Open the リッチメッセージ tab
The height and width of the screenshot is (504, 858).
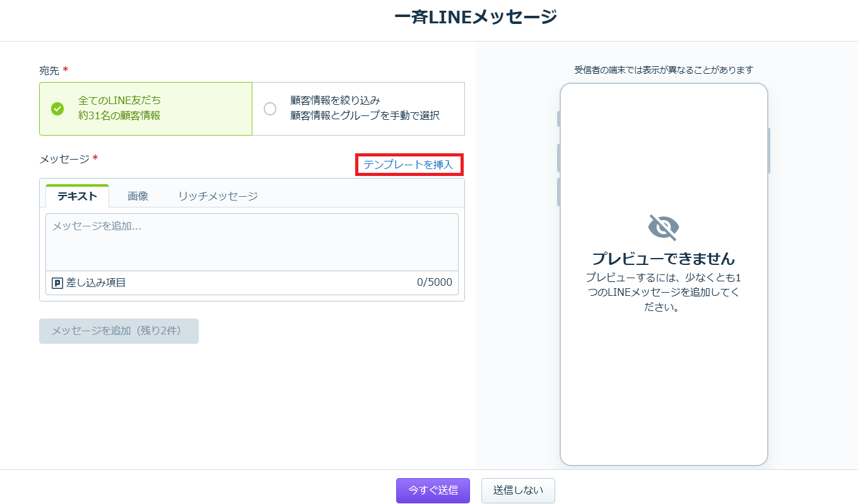(218, 196)
